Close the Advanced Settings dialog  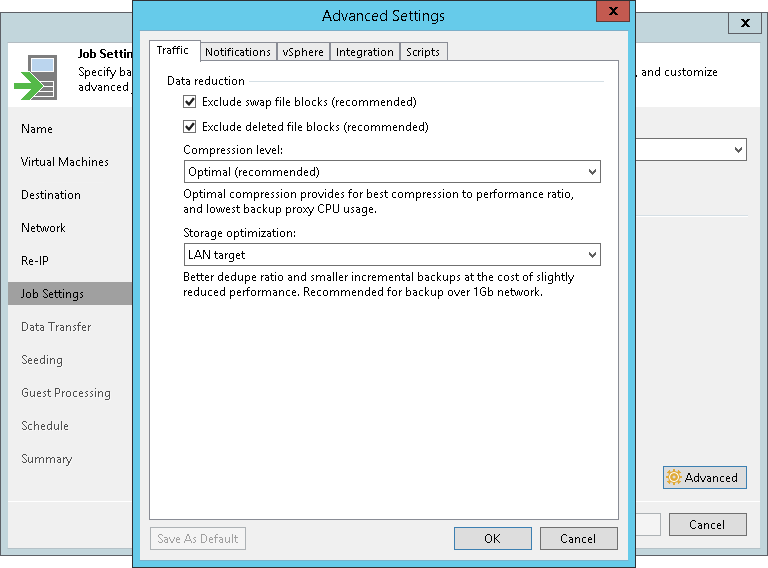point(611,13)
